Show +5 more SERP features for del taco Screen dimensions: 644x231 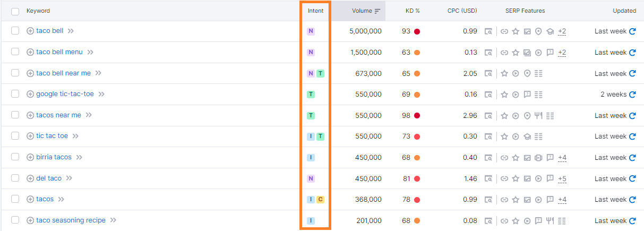pyautogui.click(x=562, y=179)
